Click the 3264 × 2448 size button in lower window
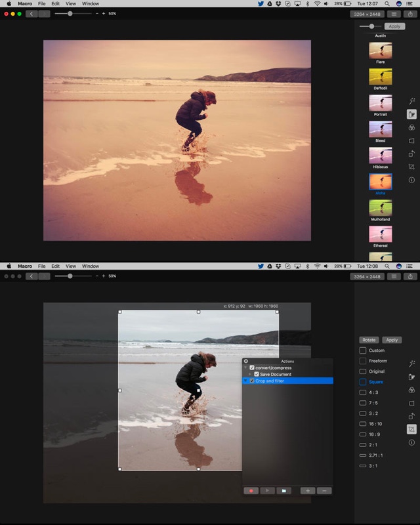The height and width of the screenshot is (525, 420). coord(367,276)
